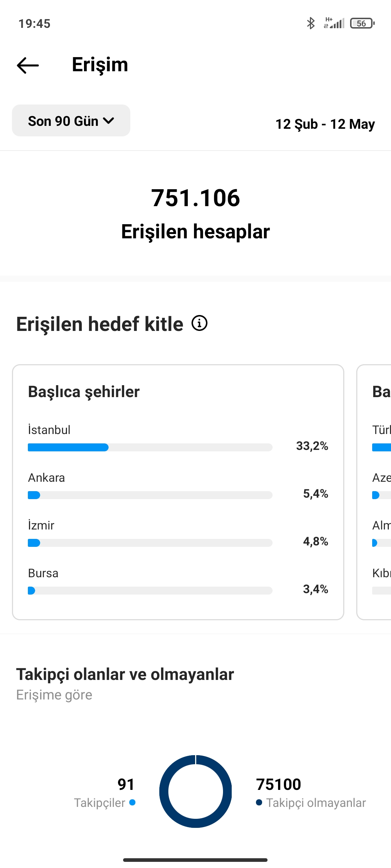Open the Son 90 Gün dropdown

click(x=71, y=120)
